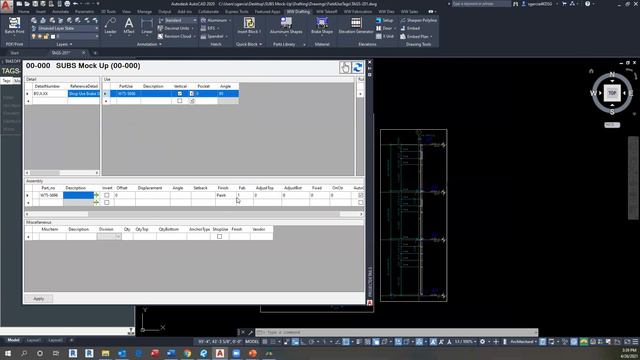Click the Undo arrow in the quick access toolbar
The image size is (640, 360).
pyautogui.click(x=76, y=4)
